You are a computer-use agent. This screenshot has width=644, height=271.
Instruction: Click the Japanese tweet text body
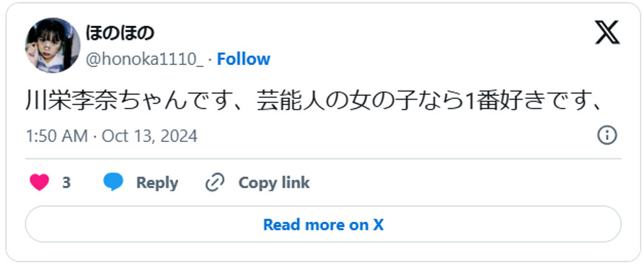pyautogui.click(x=314, y=102)
